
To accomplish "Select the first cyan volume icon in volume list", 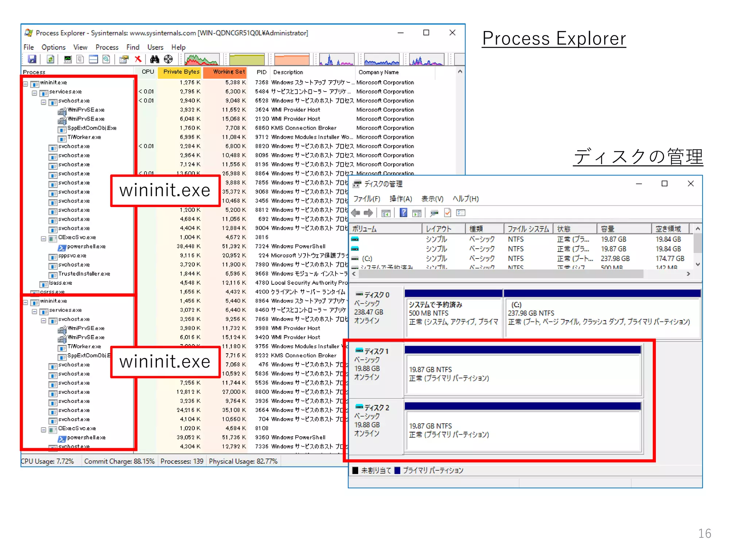I will click(355, 239).
